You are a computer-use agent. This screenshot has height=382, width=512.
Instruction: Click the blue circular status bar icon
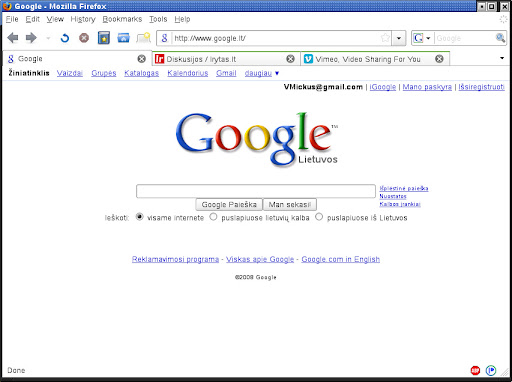click(491, 370)
